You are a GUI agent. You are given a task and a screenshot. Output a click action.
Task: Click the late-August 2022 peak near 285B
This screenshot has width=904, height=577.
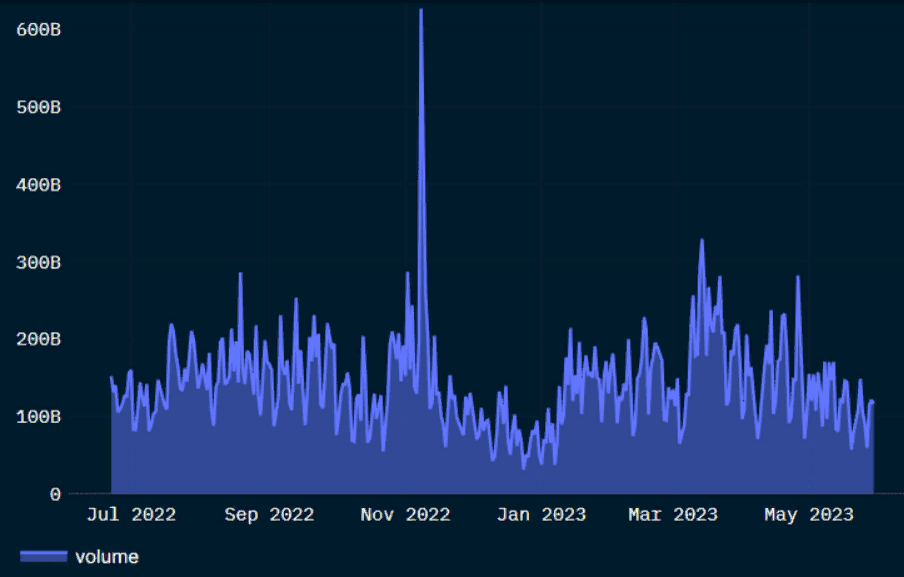(x=240, y=273)
